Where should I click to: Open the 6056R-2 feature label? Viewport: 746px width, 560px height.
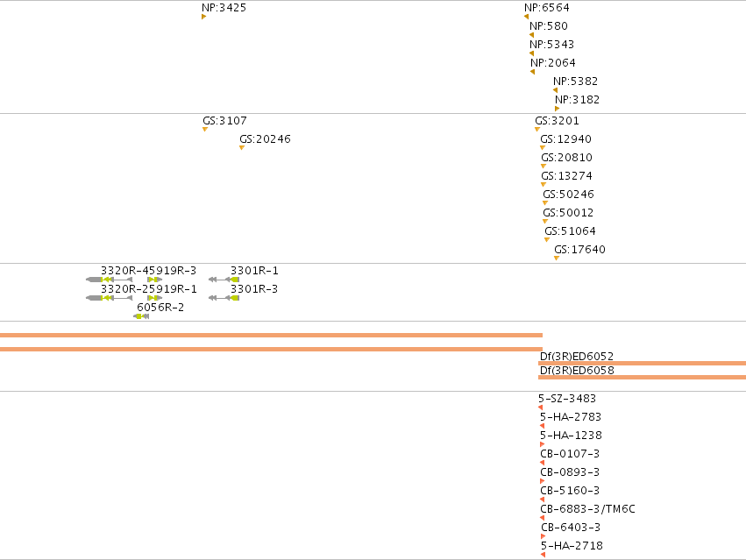(160, 308)
